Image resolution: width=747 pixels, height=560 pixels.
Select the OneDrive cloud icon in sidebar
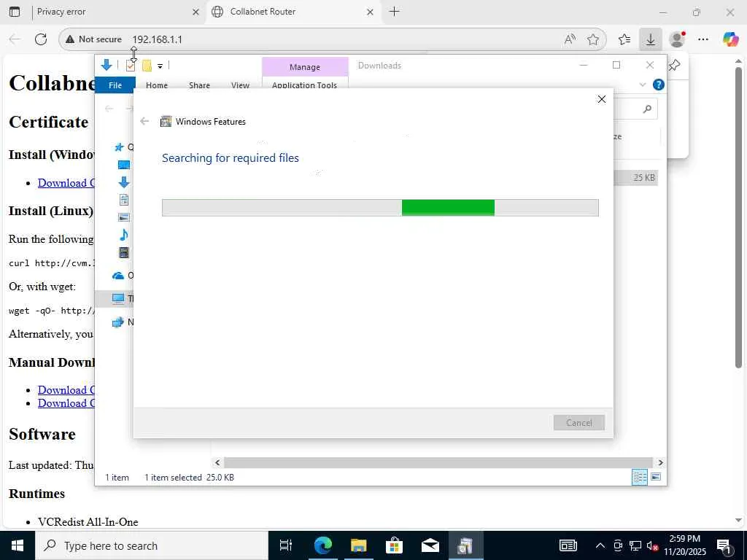[118, 276]
